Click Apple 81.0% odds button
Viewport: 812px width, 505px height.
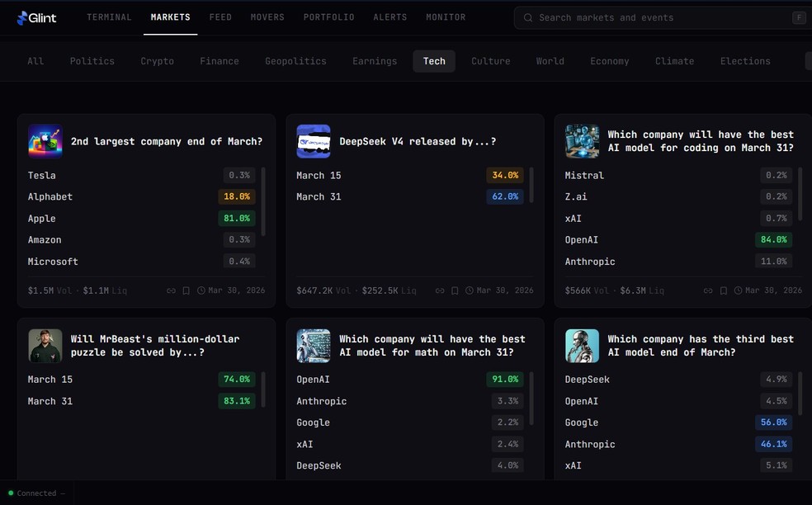pyautogui.click(x=237, y=219)
